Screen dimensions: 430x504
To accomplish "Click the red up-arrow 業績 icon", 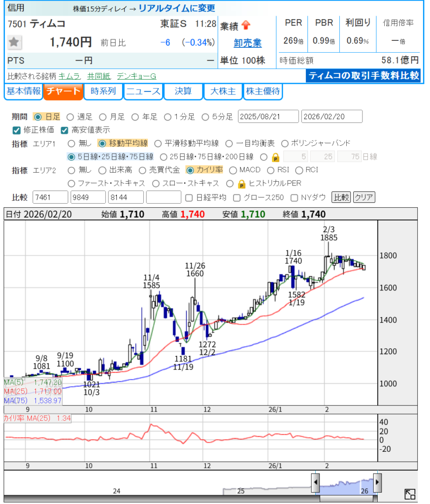I will (x=246, y=25).
